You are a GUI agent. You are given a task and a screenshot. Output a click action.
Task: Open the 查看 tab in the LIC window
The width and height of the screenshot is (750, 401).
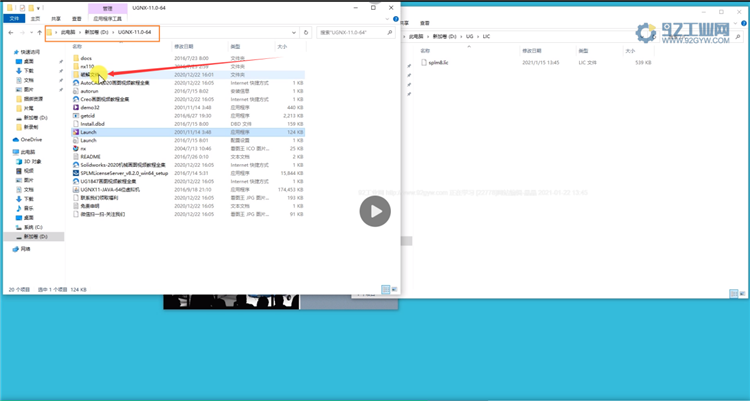[425, 23]
